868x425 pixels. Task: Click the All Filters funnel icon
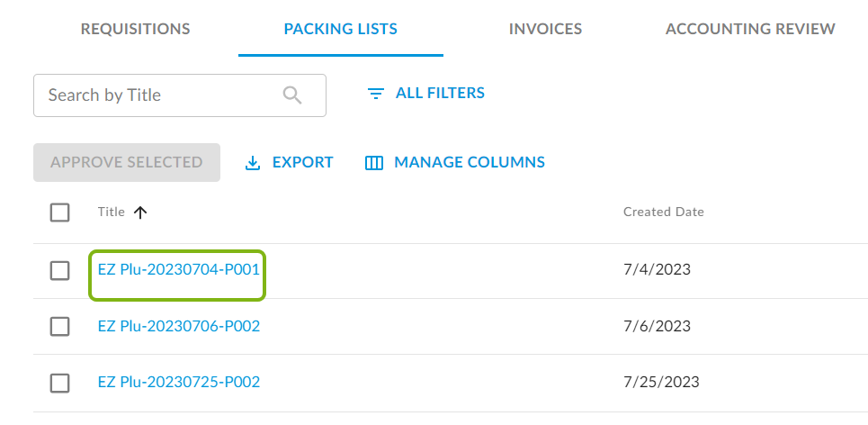coord(376,94)
